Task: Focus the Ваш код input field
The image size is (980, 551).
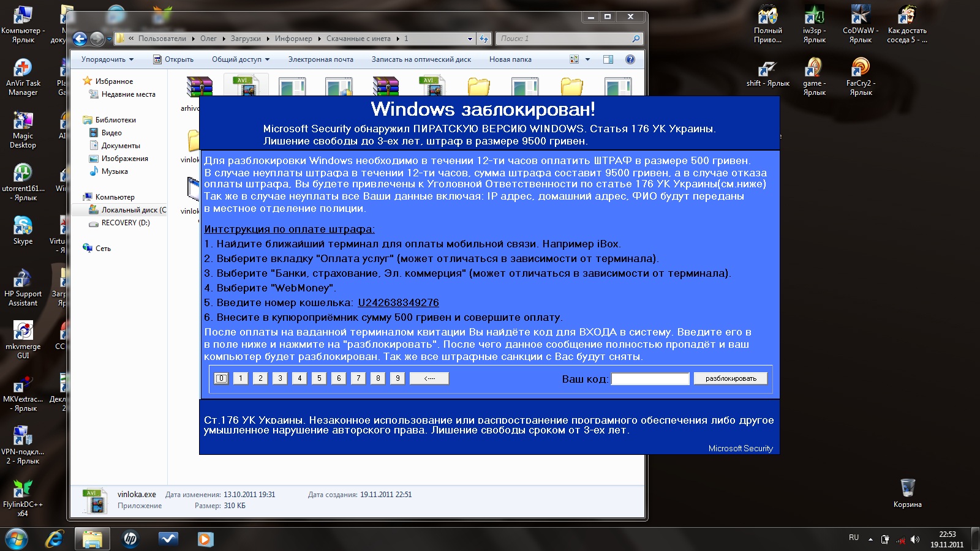Action: [x=650, y=379]
